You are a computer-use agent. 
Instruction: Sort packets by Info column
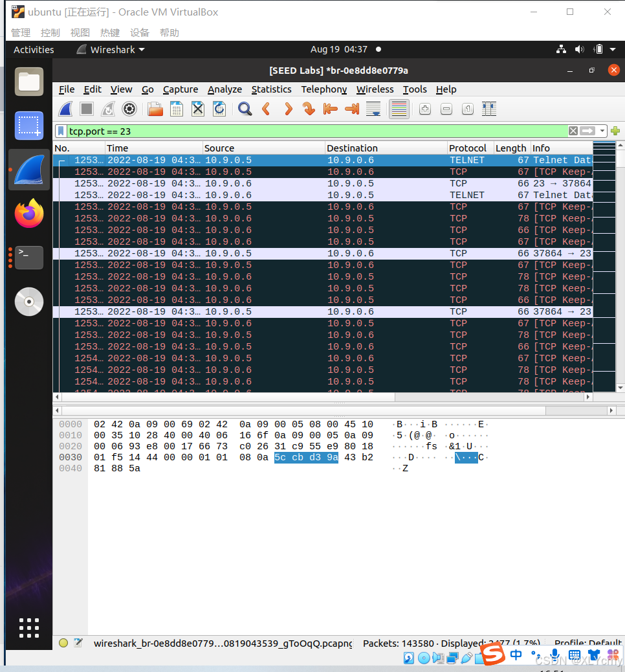[562, 148]
